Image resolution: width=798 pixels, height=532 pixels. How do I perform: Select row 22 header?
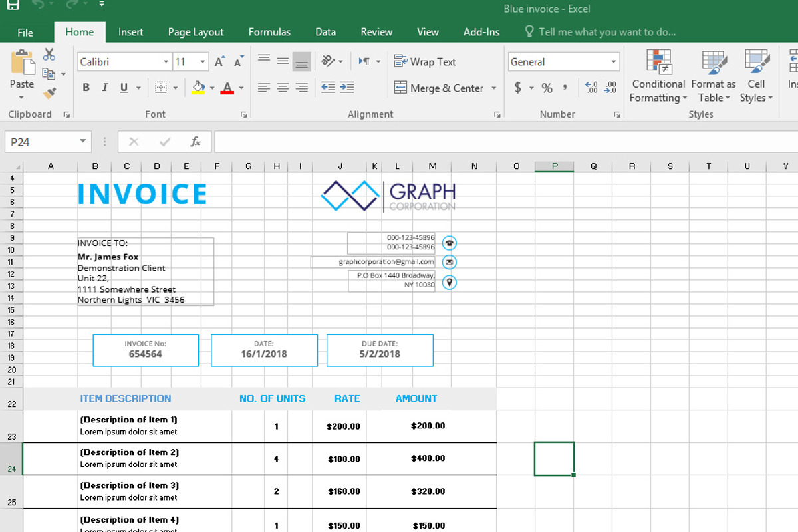[11, 399]
